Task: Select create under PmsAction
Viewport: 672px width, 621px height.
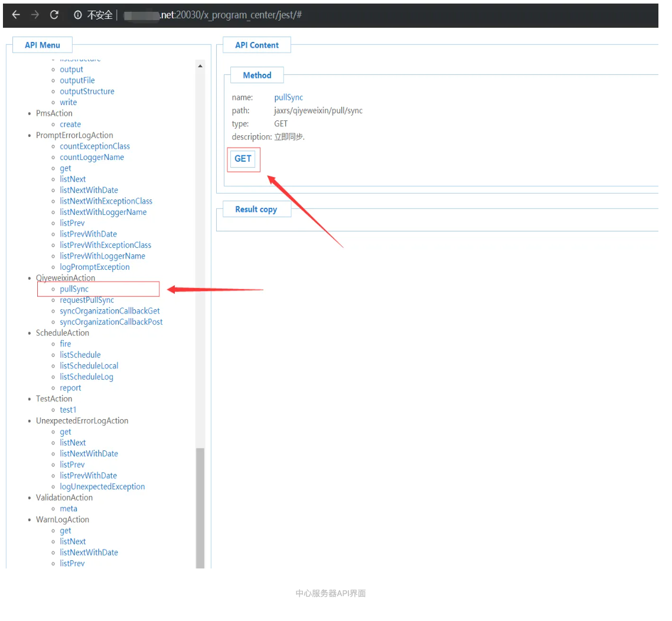Action: tap(70, 125)
